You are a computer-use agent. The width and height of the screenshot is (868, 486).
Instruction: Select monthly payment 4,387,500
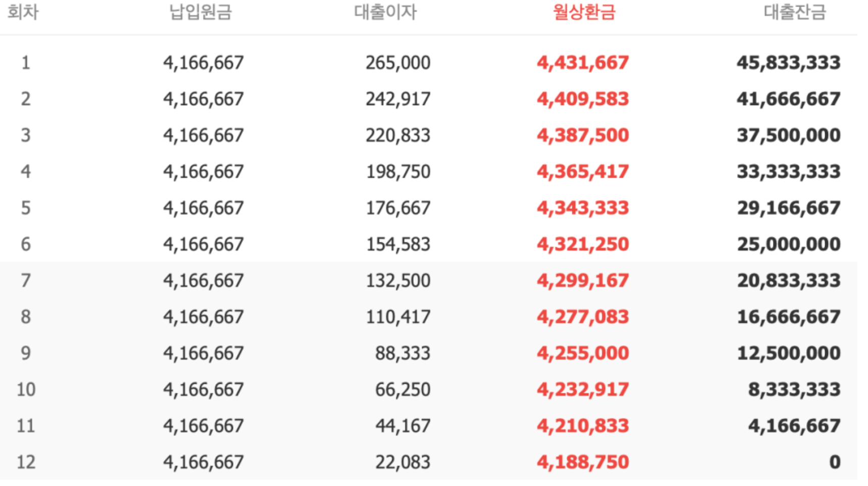tap(583, 136)
